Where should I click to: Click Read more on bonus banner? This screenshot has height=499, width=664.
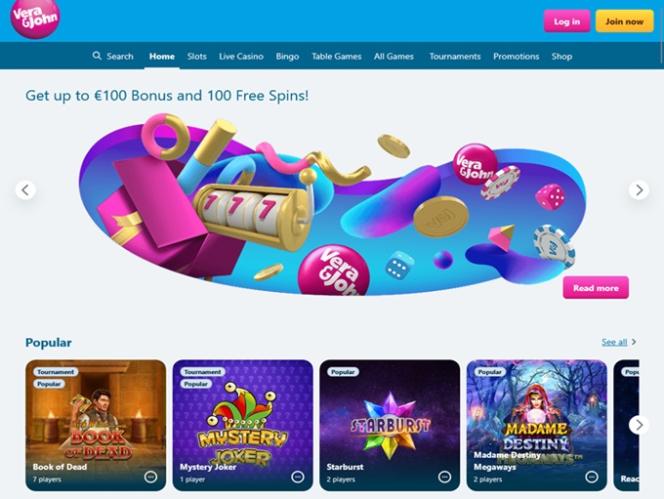pos(596,288)
